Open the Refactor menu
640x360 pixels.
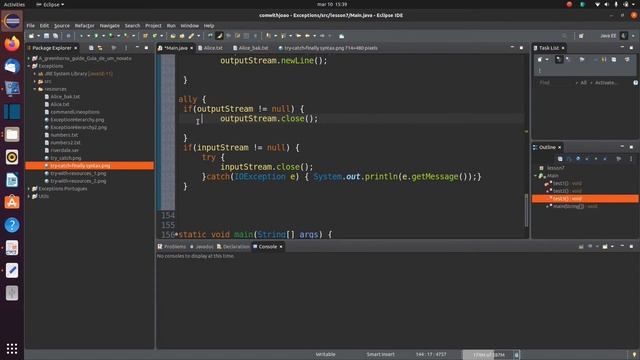84,25
